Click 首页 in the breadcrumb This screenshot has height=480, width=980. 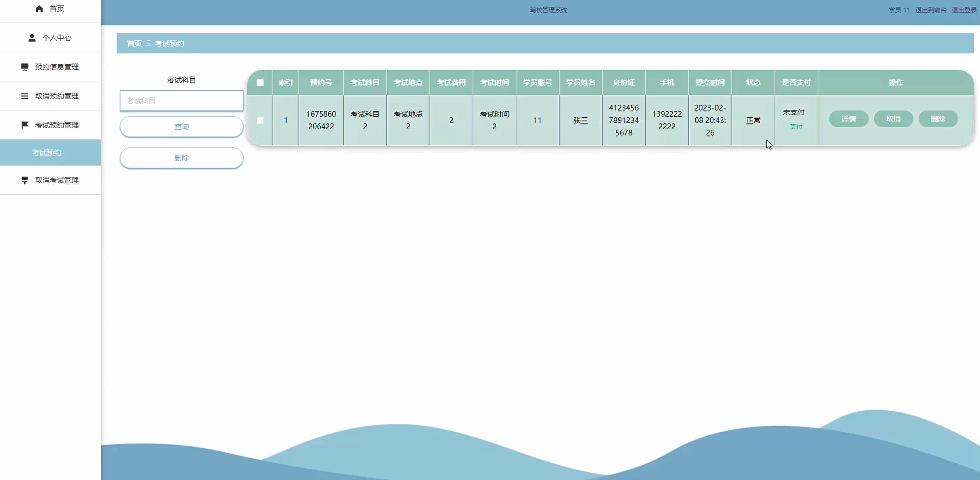134,43
